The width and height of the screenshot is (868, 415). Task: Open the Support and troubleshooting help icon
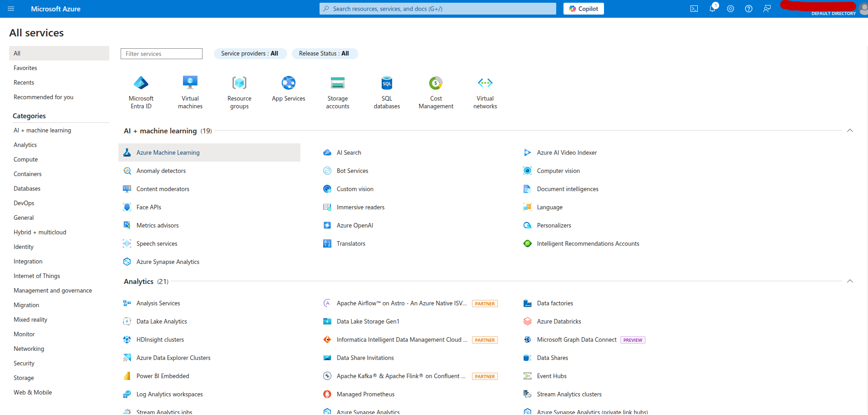[749, 9]
